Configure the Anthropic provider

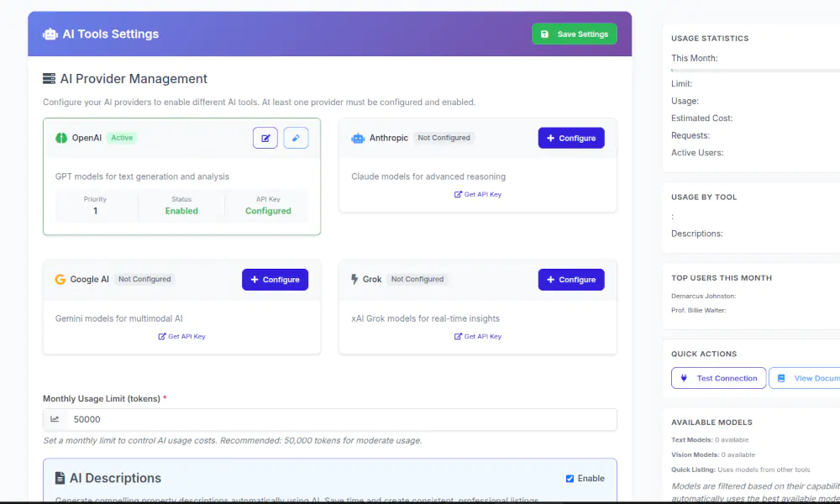pyautogui.click(x=571, y=138)
